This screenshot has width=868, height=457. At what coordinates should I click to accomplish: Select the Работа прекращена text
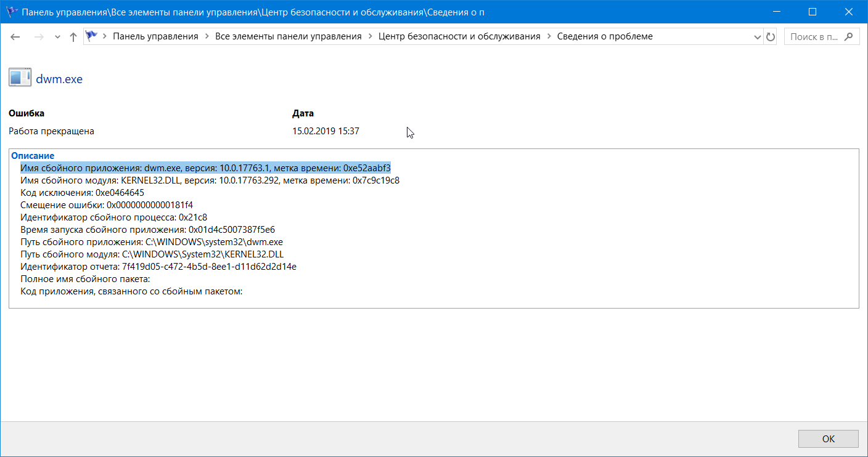click(x=51, y=131)
